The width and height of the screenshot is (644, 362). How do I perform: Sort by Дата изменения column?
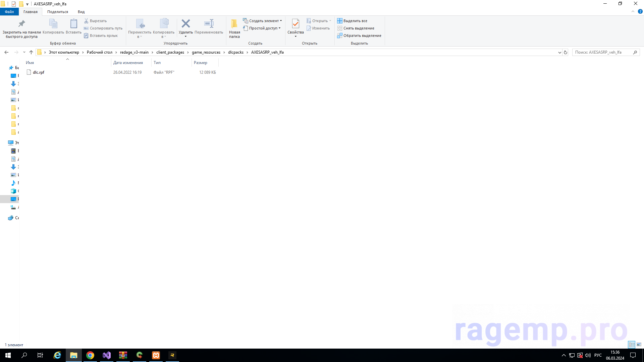pyautogui.click(x=131, y=63)
